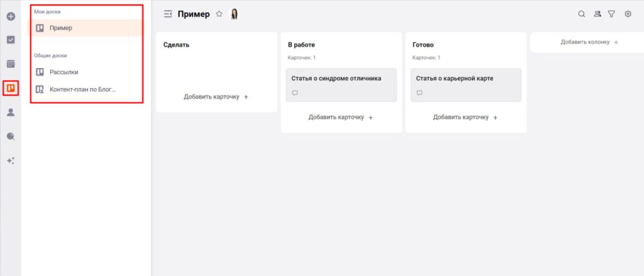
Task: Click the board owner avatar thumbnail
Action: tap(235, 14)
